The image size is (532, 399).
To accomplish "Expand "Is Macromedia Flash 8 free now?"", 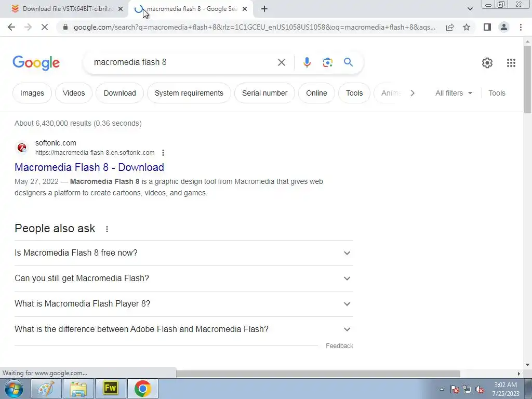I will (x=184, y=253).
